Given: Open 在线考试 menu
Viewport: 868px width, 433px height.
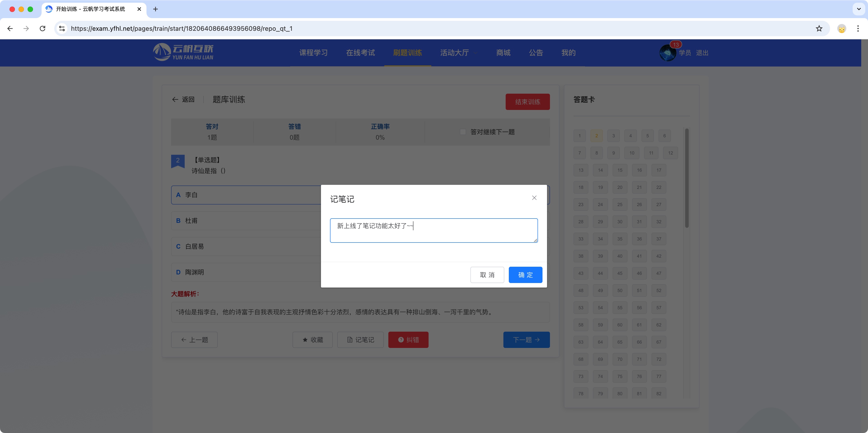Looking at the screenshot, I should click(x=360, y=53).
